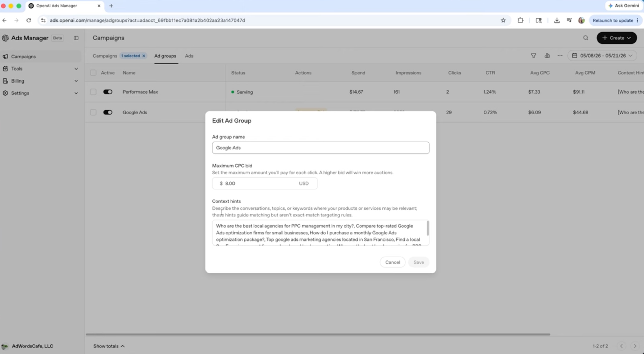Switch to the Campaigns tab
The width and height of the screenshot is (644, 354).
(x=105, y=56)
